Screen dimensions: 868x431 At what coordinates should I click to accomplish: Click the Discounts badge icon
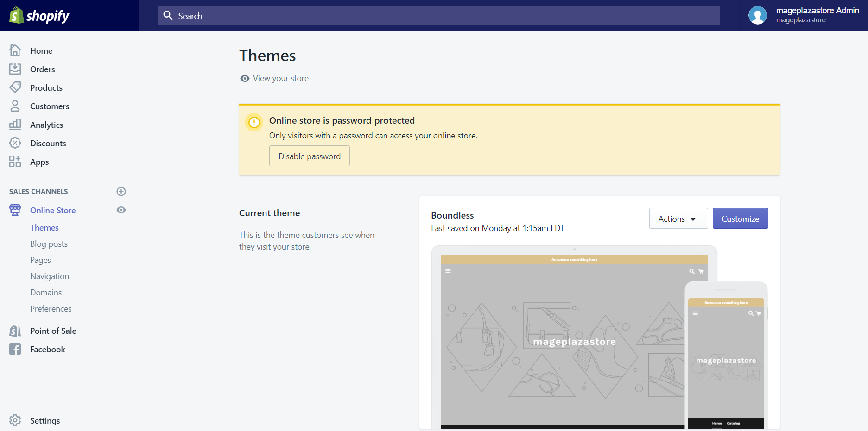click(15, 143)
